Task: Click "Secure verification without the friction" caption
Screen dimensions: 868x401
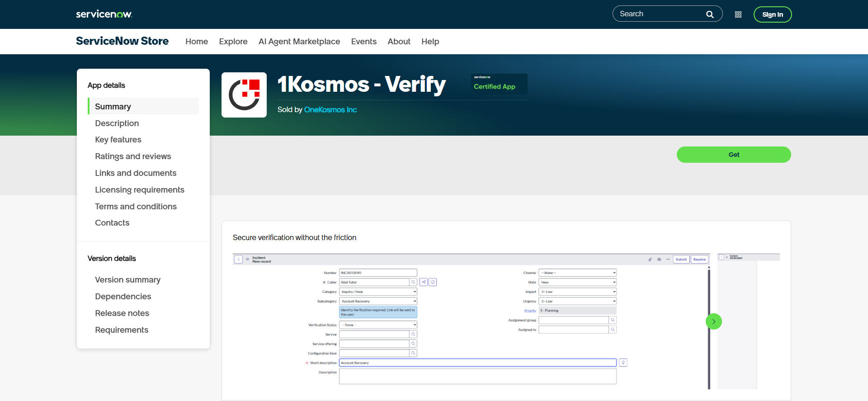Action: 294,238
